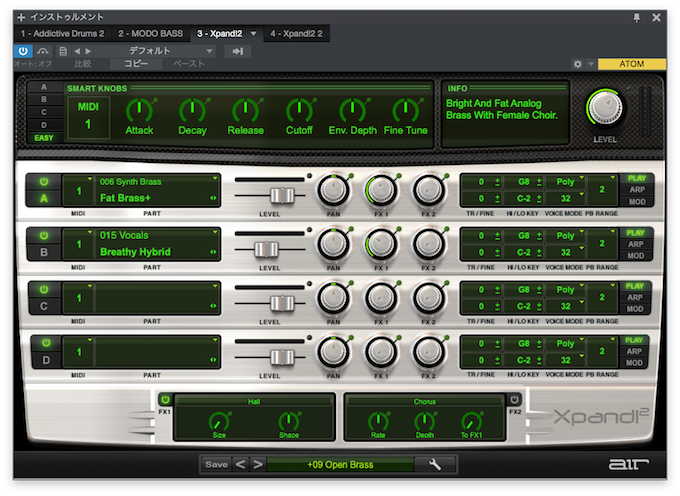This screenshot has height=496, width=680.
Task: Click part B level fader handle
Action: point(266,249)
